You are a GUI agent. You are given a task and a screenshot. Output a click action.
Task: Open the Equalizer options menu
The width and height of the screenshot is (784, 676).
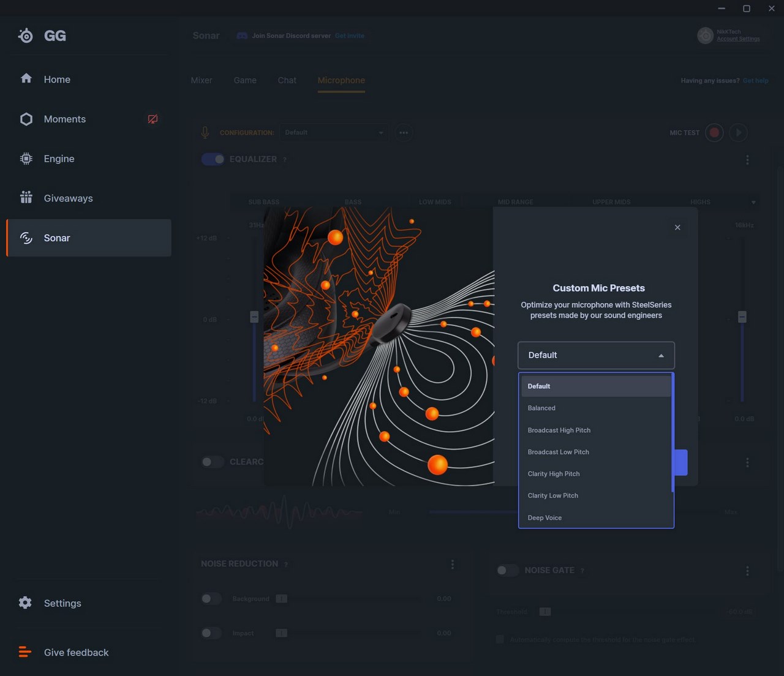(747, 159)
